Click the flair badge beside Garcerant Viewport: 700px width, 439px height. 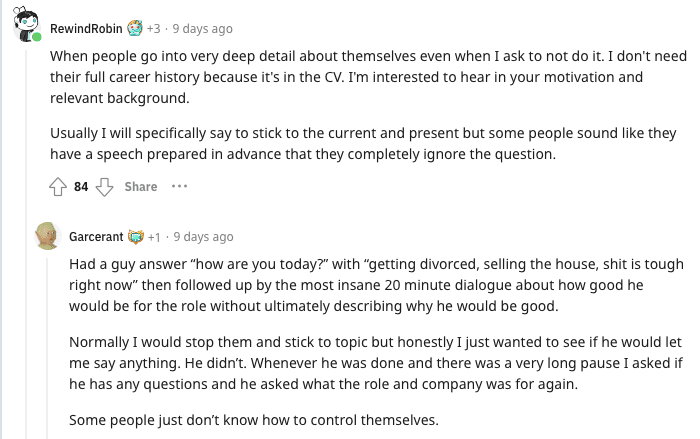pos(136,237)
